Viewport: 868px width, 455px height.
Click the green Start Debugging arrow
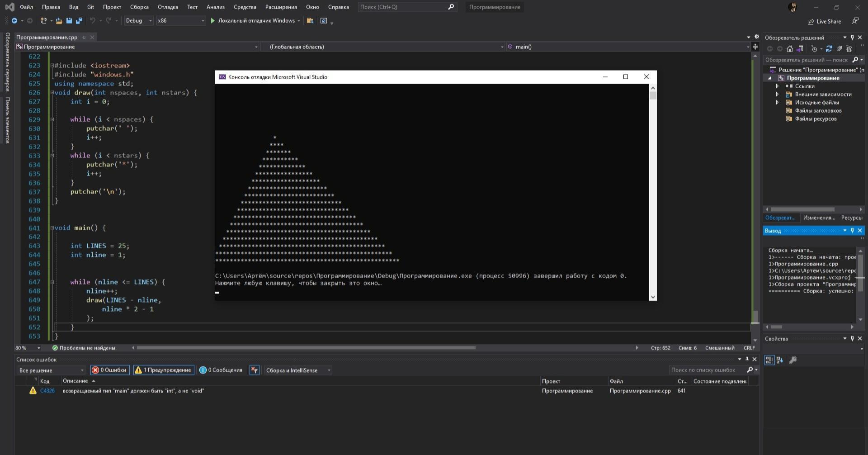[x=212, y=21]
